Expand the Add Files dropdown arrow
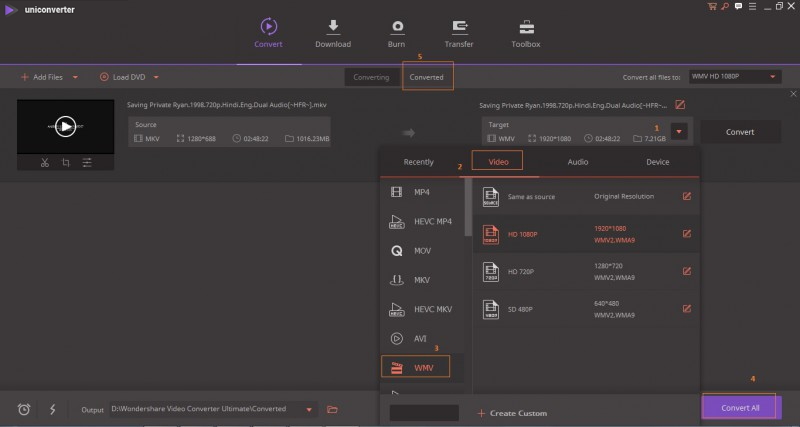 pyautogui.click(x=76, y=78)
